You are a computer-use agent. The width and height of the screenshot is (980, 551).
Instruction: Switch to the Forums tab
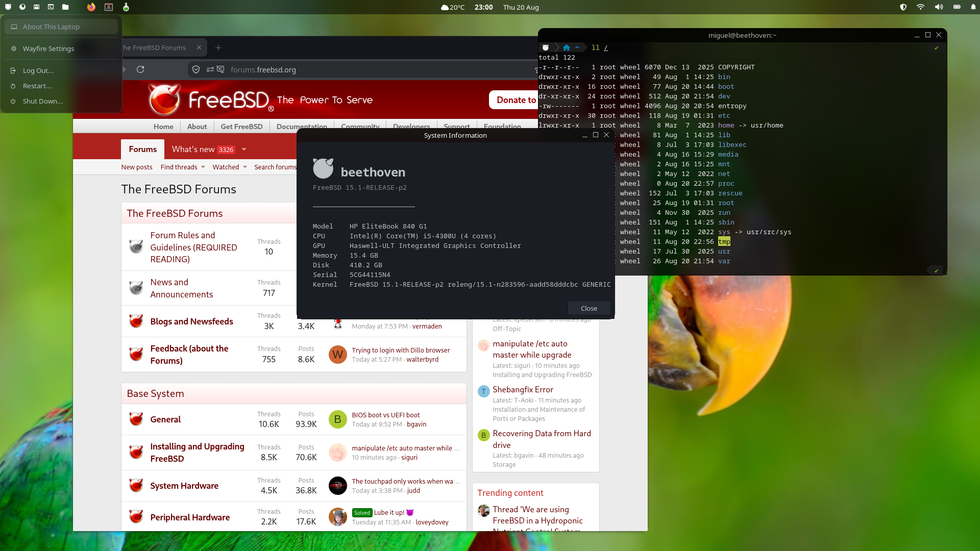click(142, 149)
